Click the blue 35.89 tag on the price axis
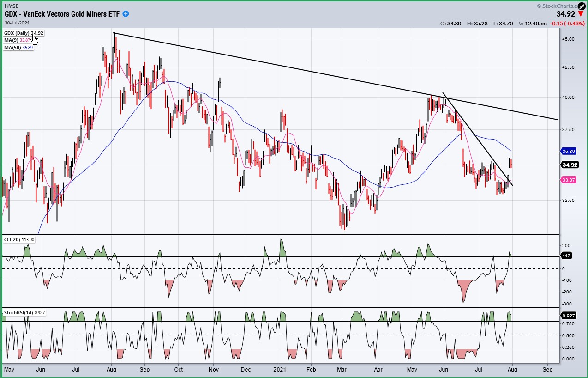The image size is (588, 378). 569,151
